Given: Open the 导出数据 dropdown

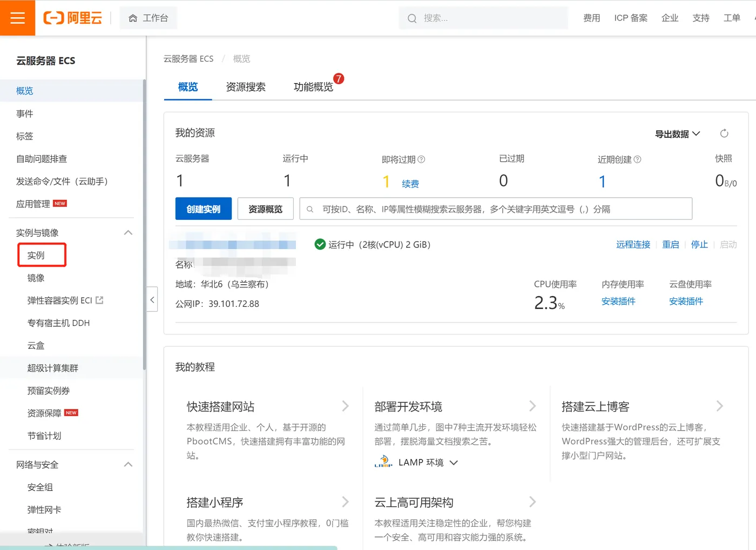Looking at the screenshot, I should [x=677, y=133].
